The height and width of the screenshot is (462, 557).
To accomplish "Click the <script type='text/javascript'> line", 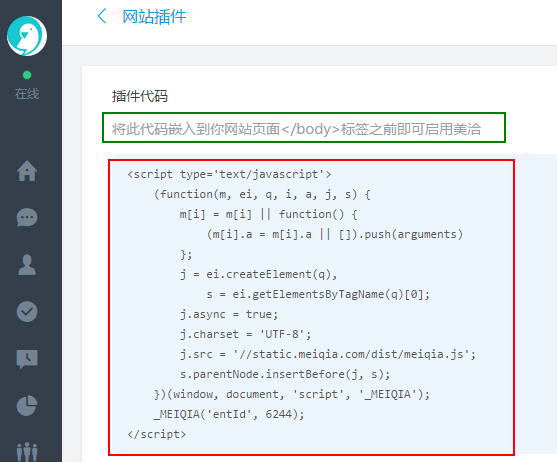I will click(229, 174).
